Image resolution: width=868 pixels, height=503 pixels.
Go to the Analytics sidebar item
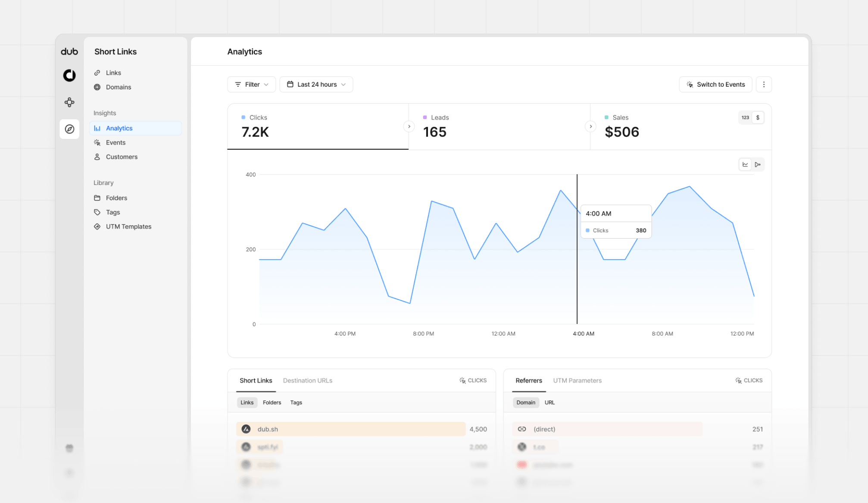click(x=135, y=128)
